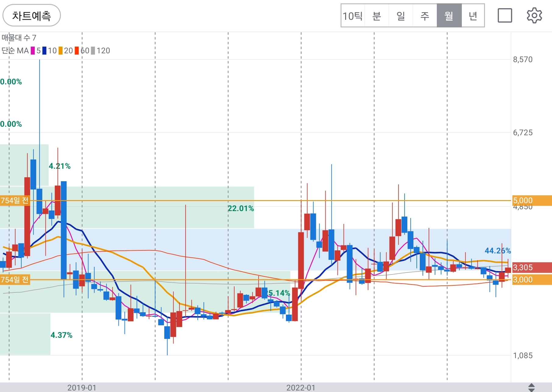Image resolution: width=552 pixels, height=392 pixels.
Task: Click the 8,570 price axis label
Action: pos(523,59)
